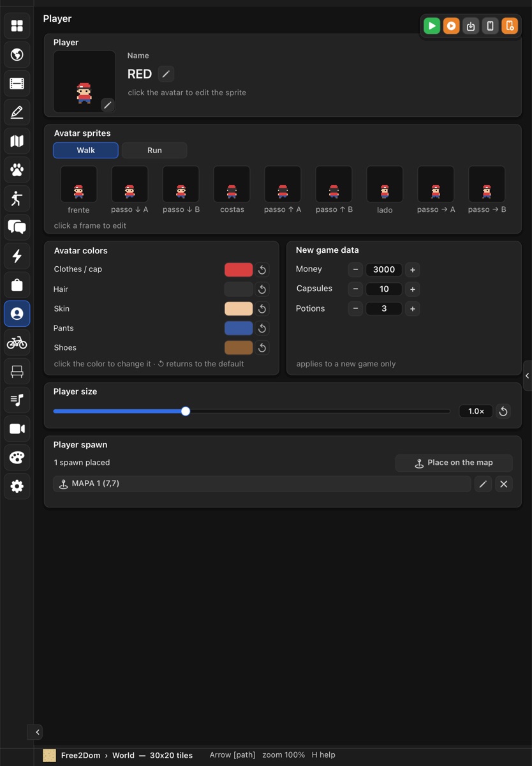Open the film strip section in sidebar
The width and height of the screenshot is (532, 766).
[17, 84]
